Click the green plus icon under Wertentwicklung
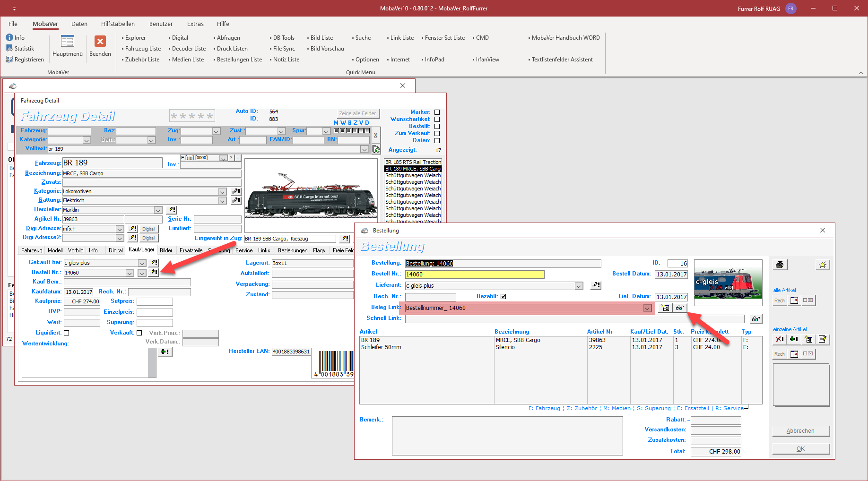Viewport: 868px width, 481px height. pyautogui.click(x=165, y=352)
